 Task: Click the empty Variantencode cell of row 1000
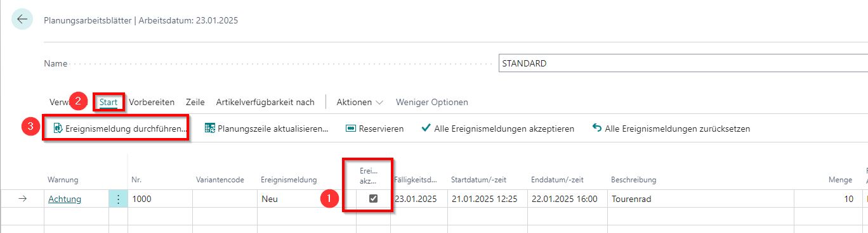(225, 199)
